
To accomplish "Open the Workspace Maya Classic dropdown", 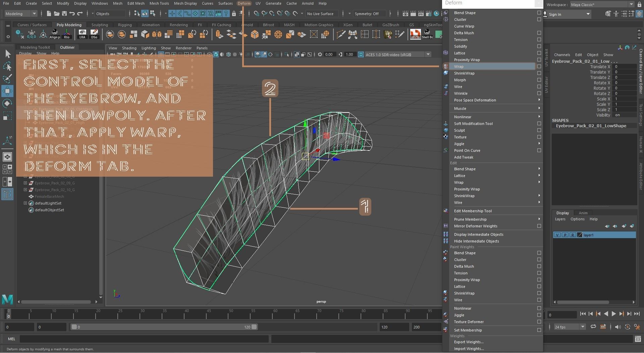I will (x=602, y=4).
